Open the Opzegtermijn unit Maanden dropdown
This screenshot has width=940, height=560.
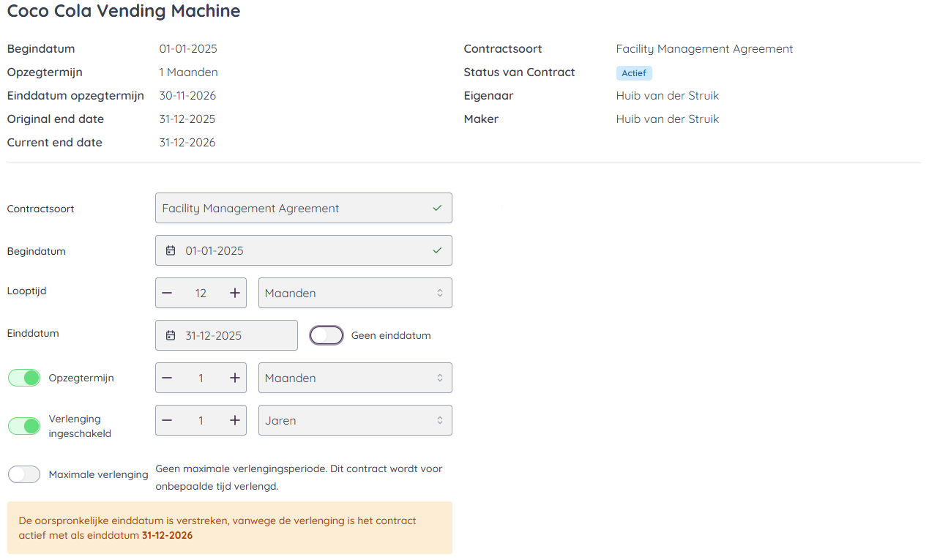pos(354,378)
